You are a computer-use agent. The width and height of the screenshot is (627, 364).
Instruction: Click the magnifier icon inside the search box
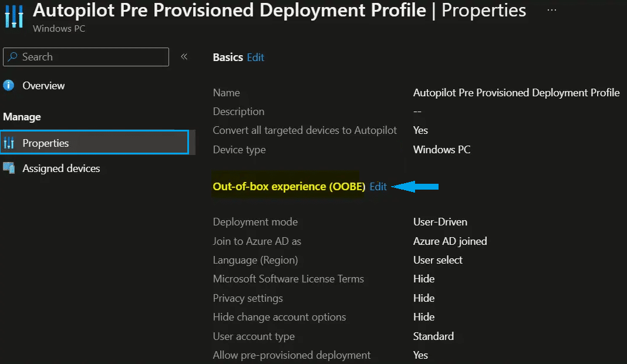pyautogui.click(x=14, y=56)
